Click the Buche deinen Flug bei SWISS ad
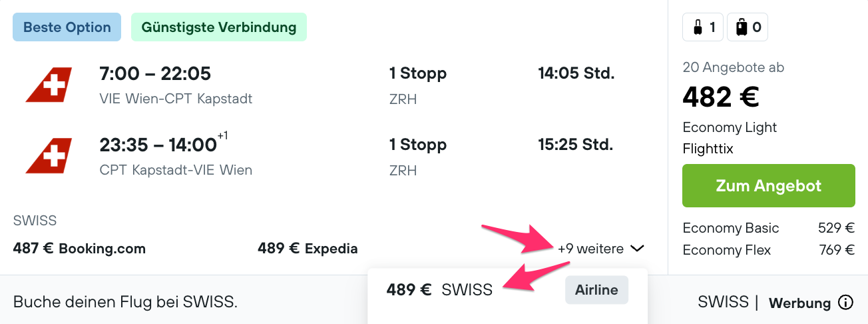Screen dimensions: 868x324 125,302
